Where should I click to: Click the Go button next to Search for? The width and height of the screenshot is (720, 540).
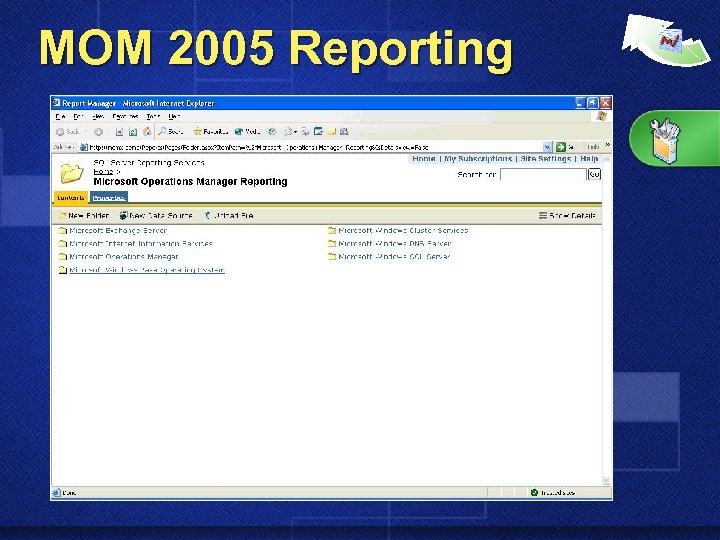click(594, 174)
